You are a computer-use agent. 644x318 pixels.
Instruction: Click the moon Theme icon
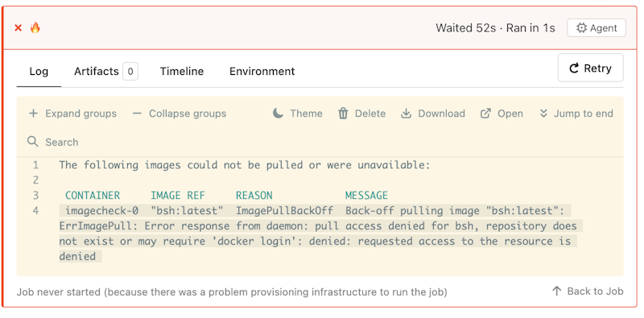[279, 113]
